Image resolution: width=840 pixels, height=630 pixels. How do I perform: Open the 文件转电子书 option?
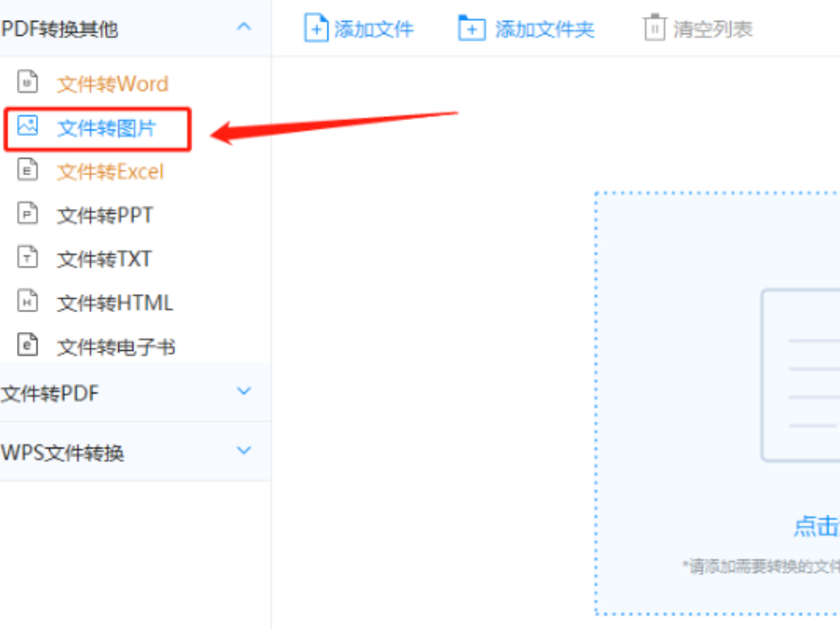(116, 347)
